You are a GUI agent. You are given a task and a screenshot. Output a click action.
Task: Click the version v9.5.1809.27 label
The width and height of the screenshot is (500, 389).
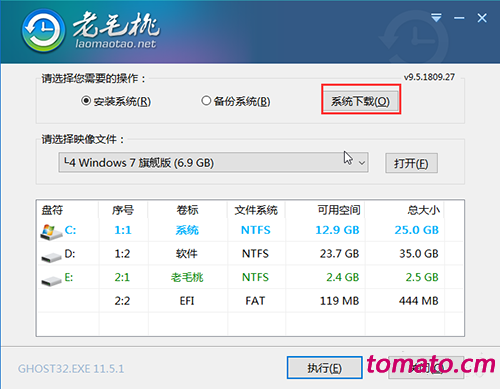[429, 77]
